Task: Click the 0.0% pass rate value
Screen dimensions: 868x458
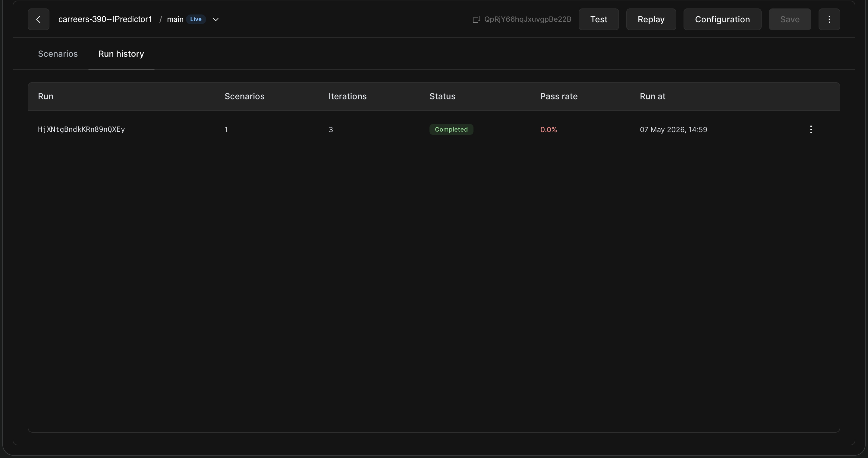Action: tap(549, 129)
